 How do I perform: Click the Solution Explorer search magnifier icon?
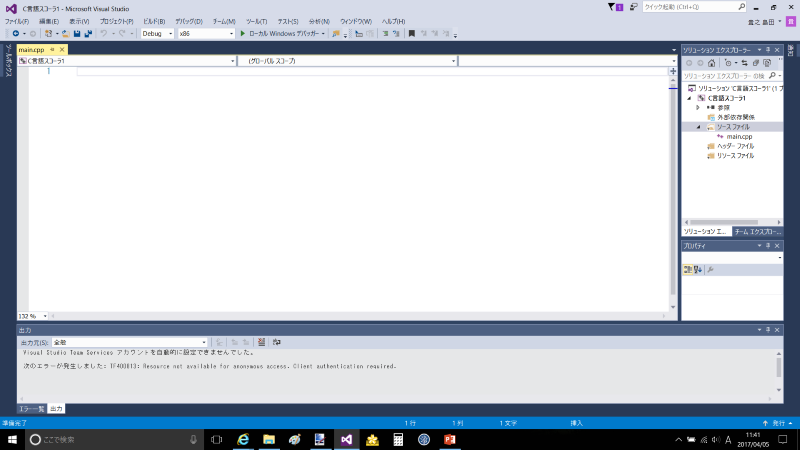tap(772, 76)
